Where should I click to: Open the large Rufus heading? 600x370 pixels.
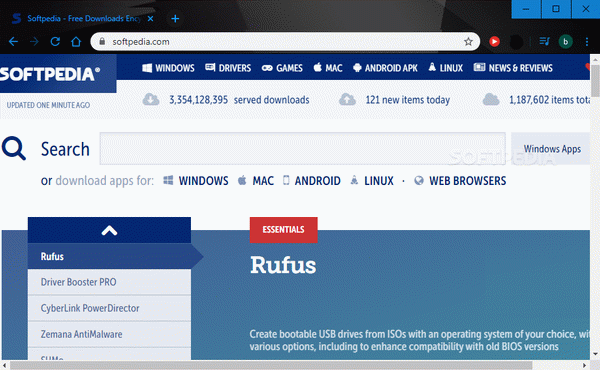click(x=283, y=265)
